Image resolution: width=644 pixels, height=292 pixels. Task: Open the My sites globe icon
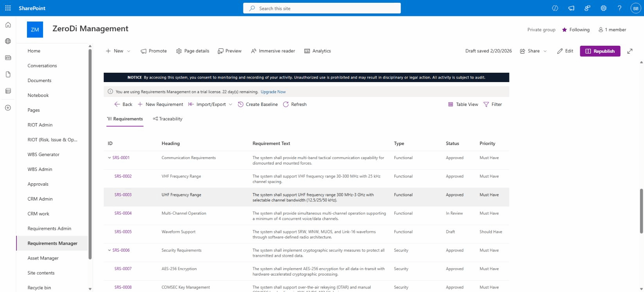point(8,41)
